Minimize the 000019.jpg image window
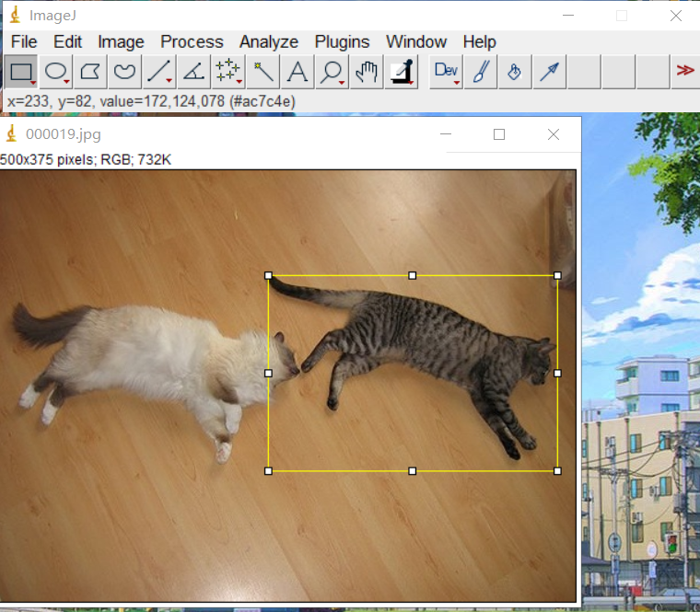 [x=446, y=134]
